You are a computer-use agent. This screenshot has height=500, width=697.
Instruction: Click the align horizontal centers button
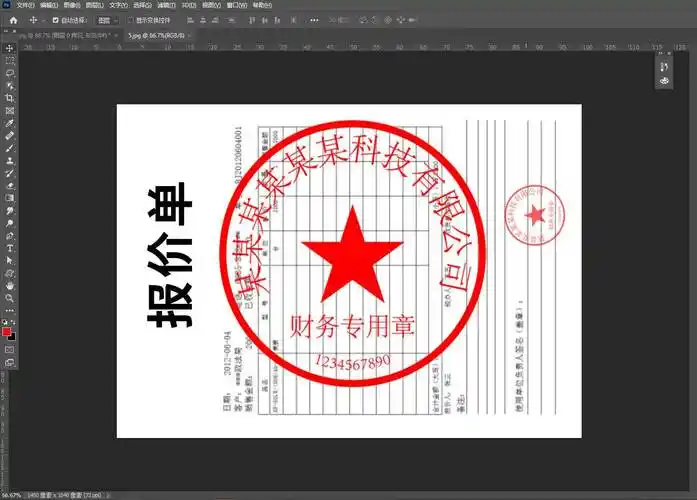click(203, 20)
